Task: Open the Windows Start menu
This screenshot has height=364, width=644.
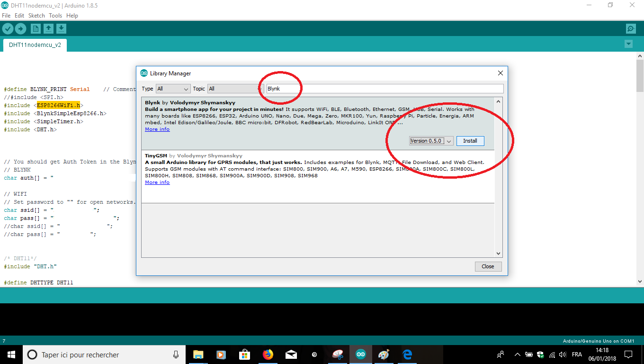Action: click(x=11, y=354)
